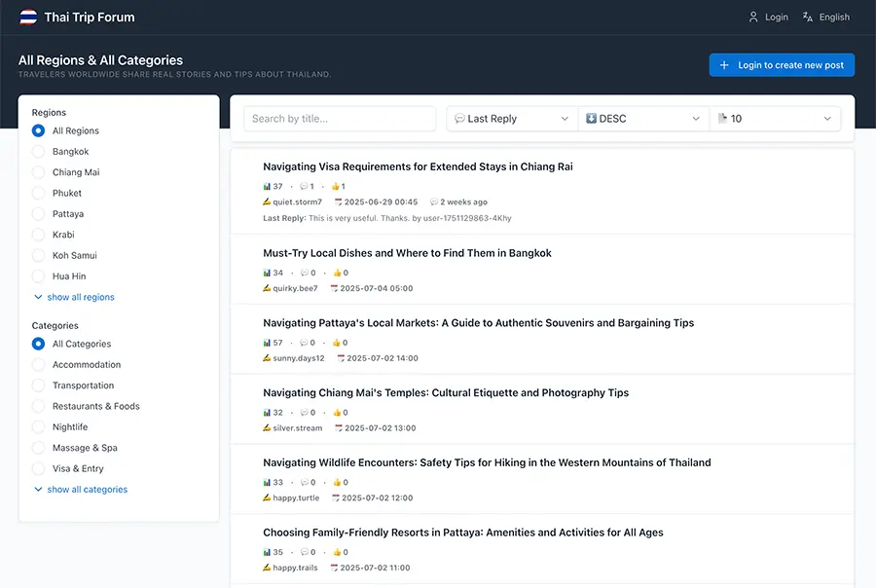Choose Massage & Spa category radio
Screen dimensions: 876x588
click(38, 448)
